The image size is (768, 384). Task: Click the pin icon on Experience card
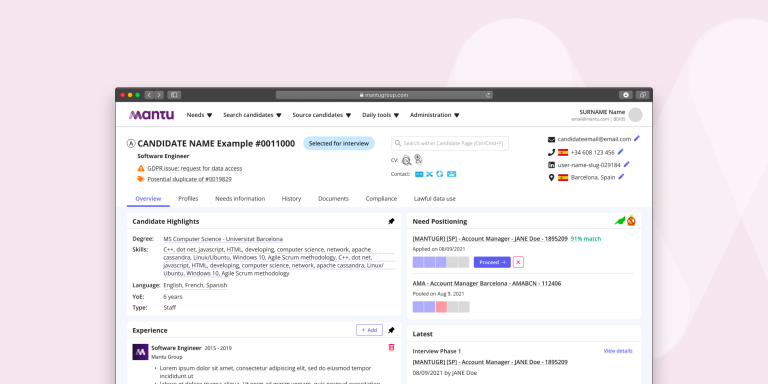391,330
